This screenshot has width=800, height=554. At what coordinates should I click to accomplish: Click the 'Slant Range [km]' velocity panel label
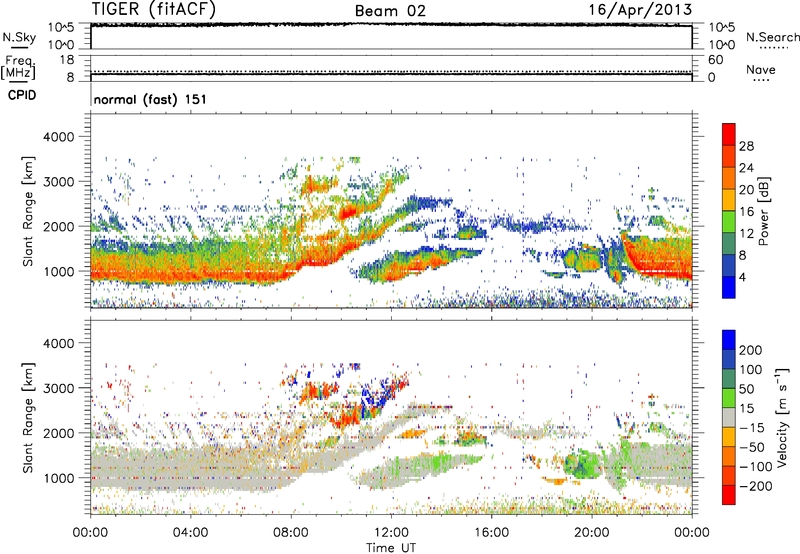click(28, 418)
